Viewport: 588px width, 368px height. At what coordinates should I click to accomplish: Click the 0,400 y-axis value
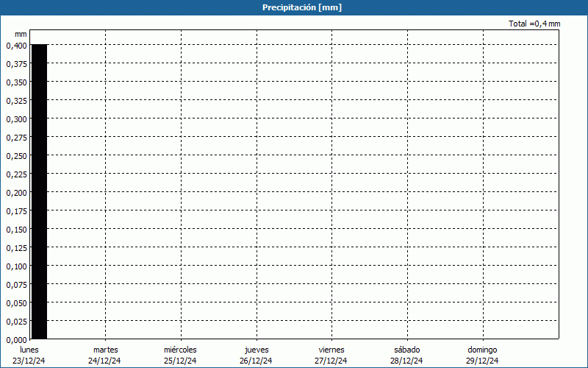point(16,46)
